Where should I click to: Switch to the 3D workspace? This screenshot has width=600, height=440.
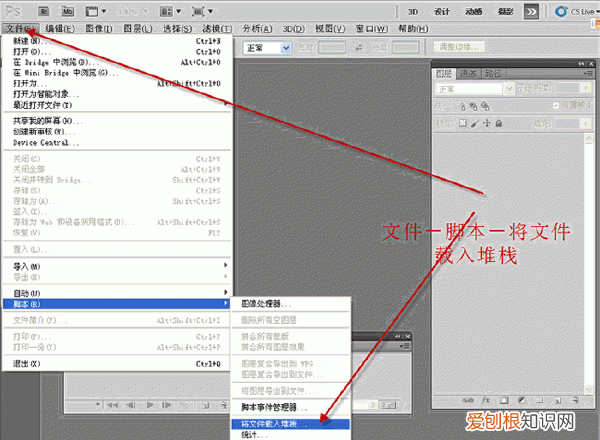[x=412, y=12]
